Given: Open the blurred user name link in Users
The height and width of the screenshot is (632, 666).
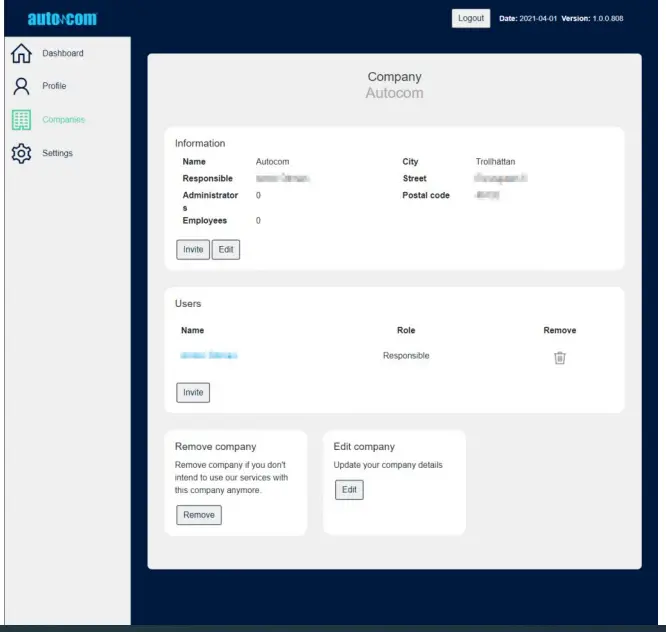Looking at the screenshot, I should tap(208, 355).
